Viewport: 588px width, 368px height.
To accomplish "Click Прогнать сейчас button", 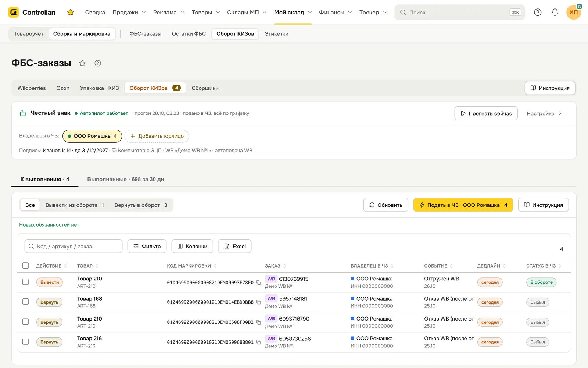I will tap(486, 113).
